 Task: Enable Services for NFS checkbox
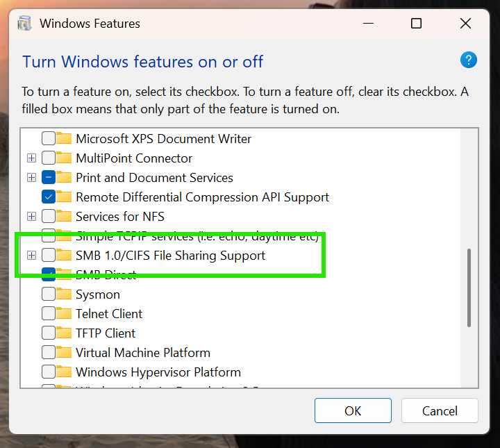coord(49,216)
